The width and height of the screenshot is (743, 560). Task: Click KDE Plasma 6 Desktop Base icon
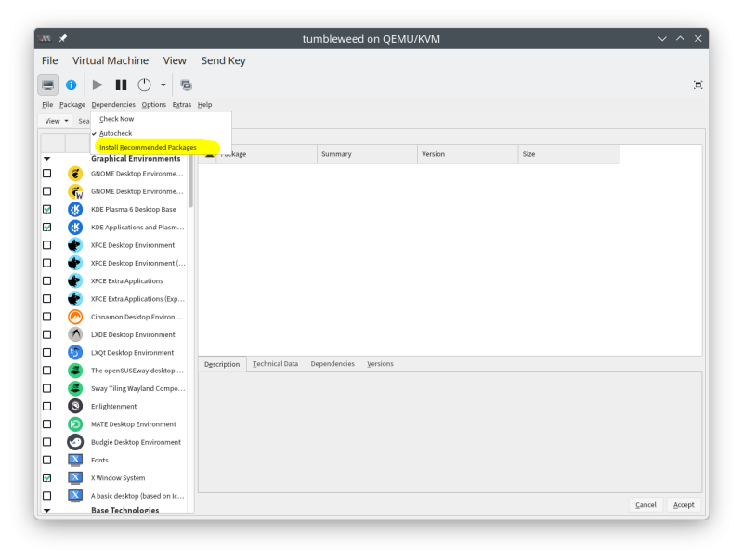click(x=75, y=209)
